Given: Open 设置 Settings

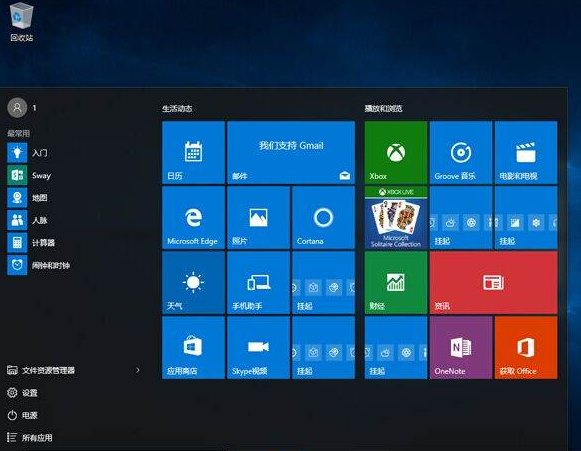Looking at the screenshot, I should pyautogui.click(x=22, y=393).
